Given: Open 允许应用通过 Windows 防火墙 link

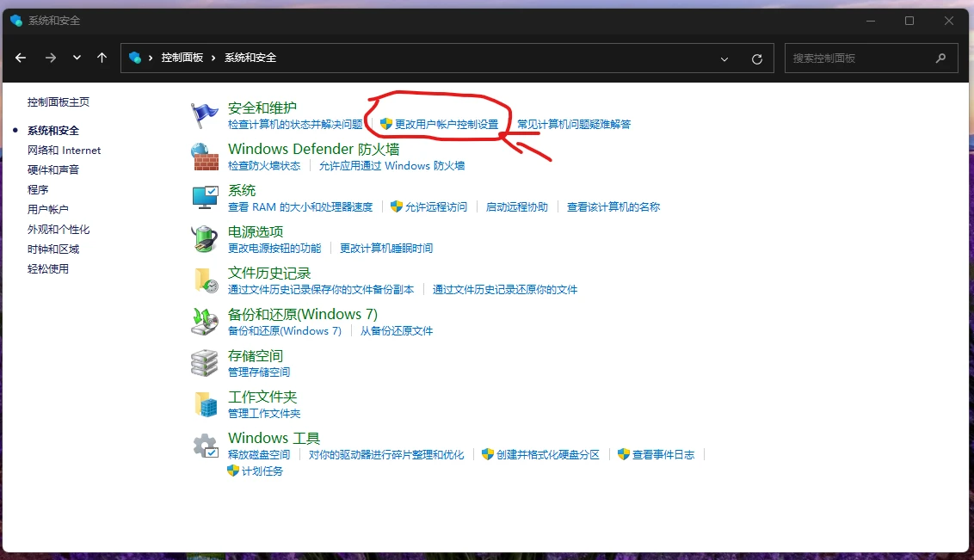Looking at the screenshot, I should click(391, 166).
